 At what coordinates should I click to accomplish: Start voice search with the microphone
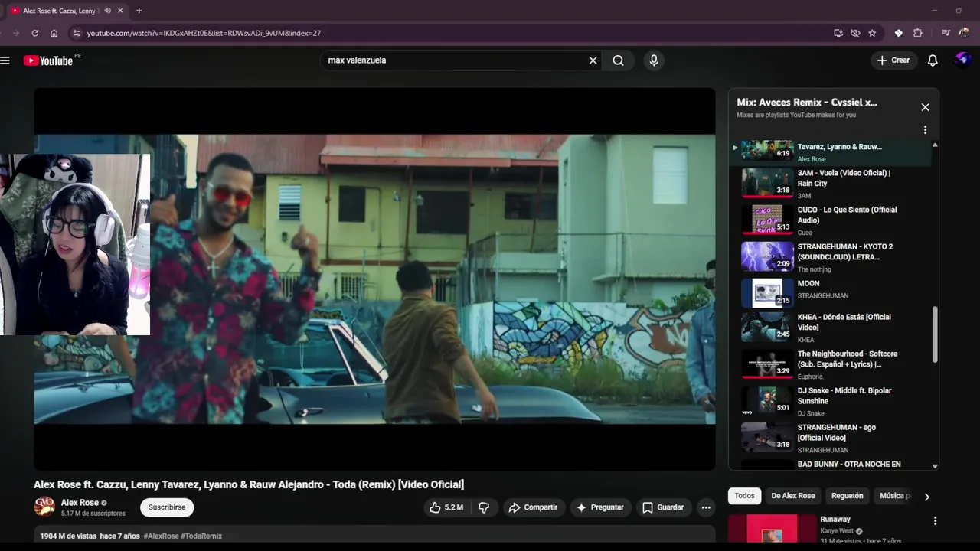[x=653, y=60]
